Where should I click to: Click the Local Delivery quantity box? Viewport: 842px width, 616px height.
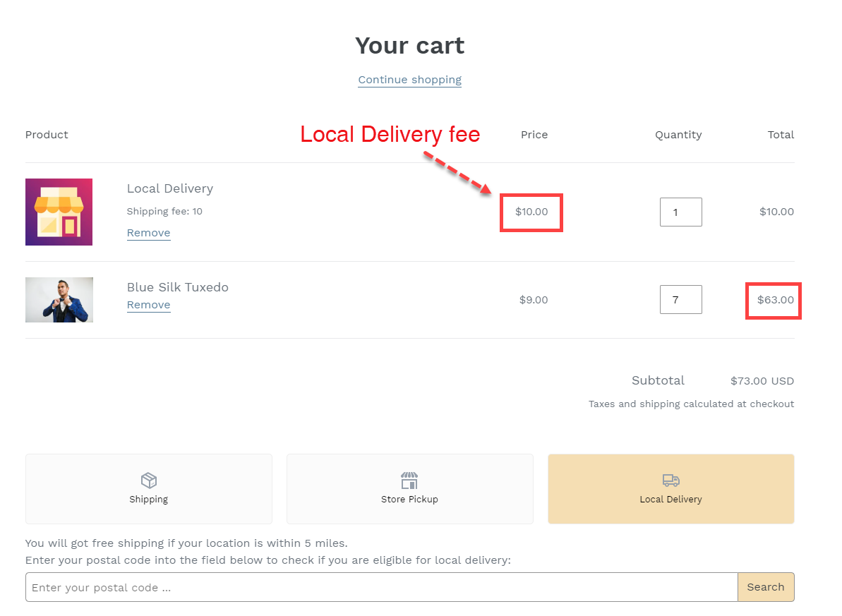coord(680,212)
